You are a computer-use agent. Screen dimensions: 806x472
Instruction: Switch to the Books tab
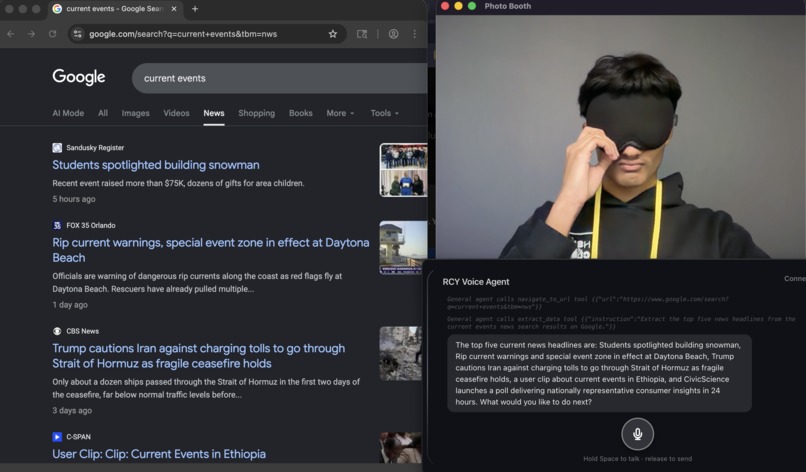(x=301, y=113)
